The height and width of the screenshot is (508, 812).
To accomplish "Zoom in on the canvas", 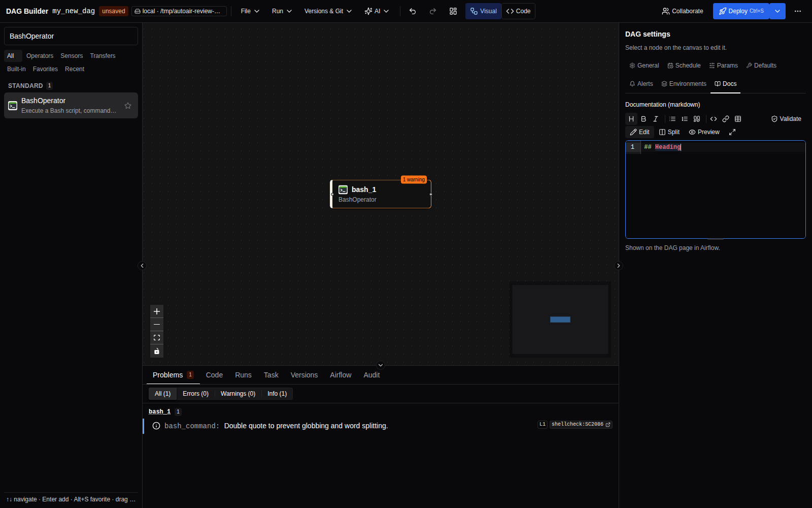I will 157,311.
